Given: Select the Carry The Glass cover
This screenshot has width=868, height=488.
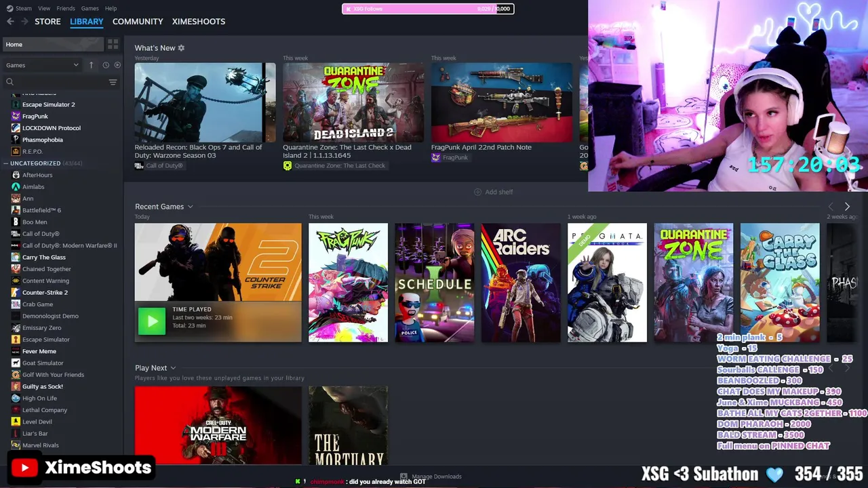Looking at the screenshot, I should 780,283.
